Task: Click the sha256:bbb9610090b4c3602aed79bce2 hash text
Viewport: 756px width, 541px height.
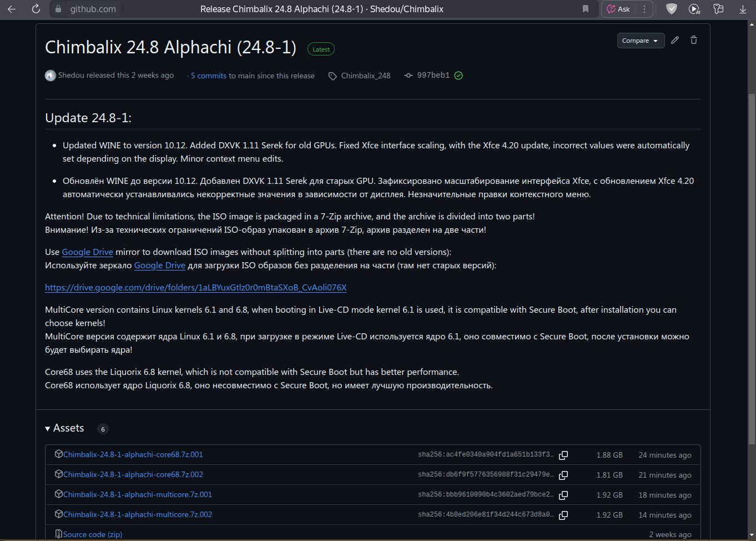Action: coord(486,495)
